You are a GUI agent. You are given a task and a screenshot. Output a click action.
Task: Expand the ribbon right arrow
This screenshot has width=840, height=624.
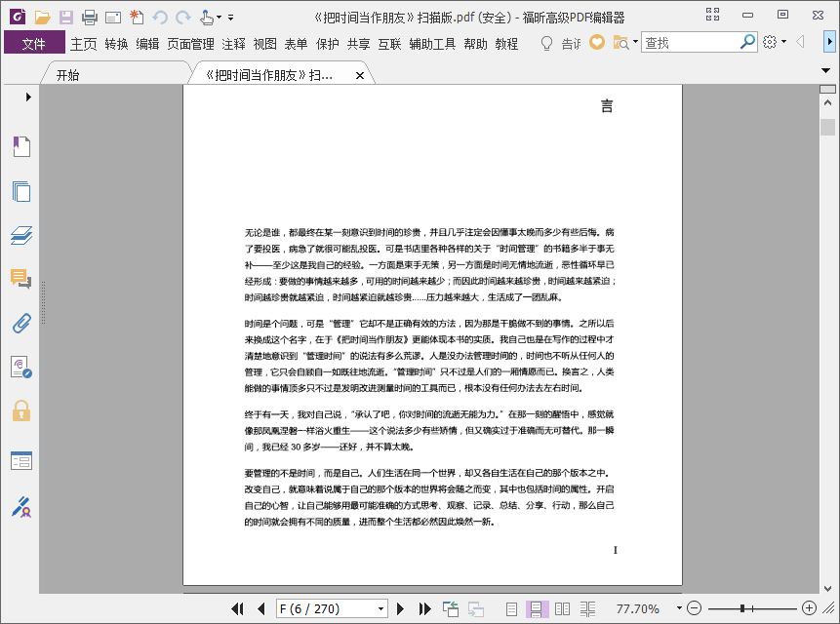829,42
